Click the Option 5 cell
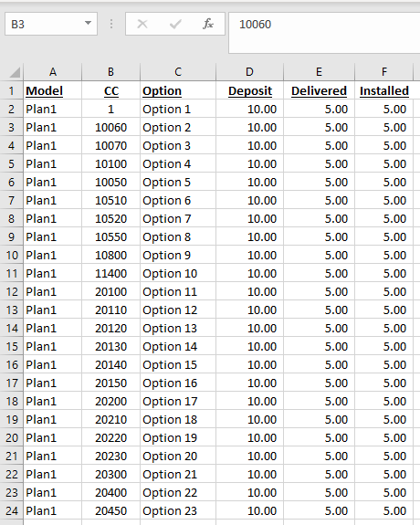Screen dimensions: 420x525 (178, 182)
